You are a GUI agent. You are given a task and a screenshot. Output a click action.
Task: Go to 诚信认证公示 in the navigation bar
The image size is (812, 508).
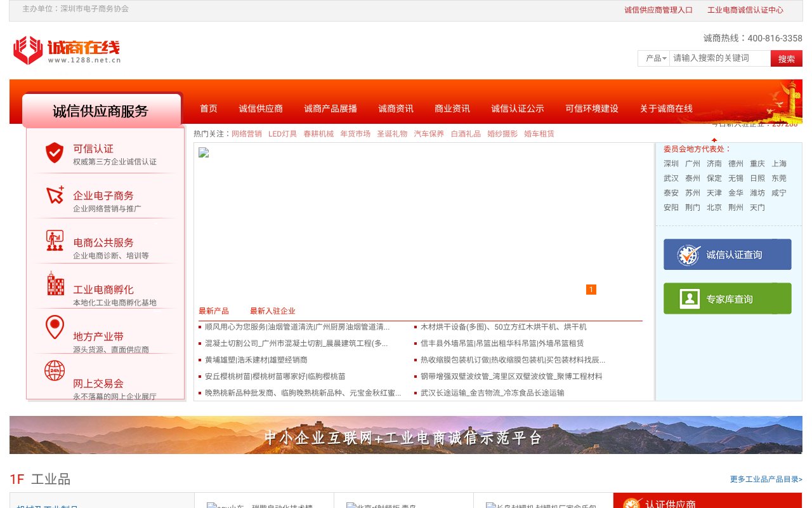tap(517, 109)
